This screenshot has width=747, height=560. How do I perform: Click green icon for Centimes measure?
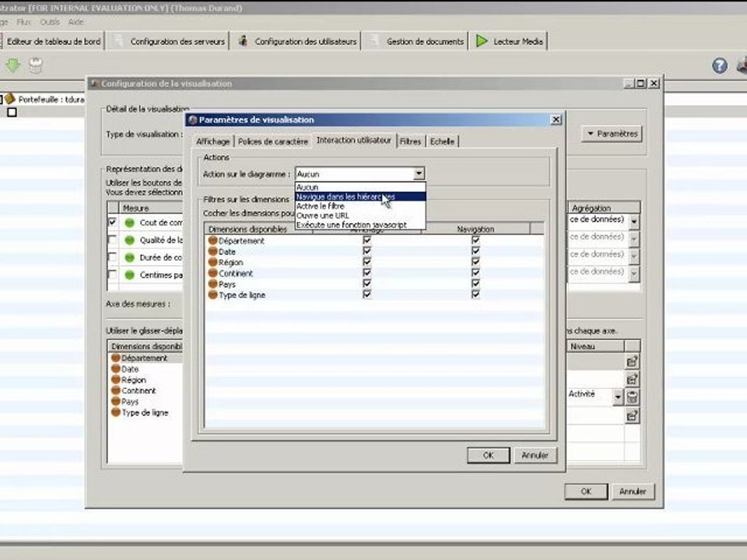[x=129, y=275]
